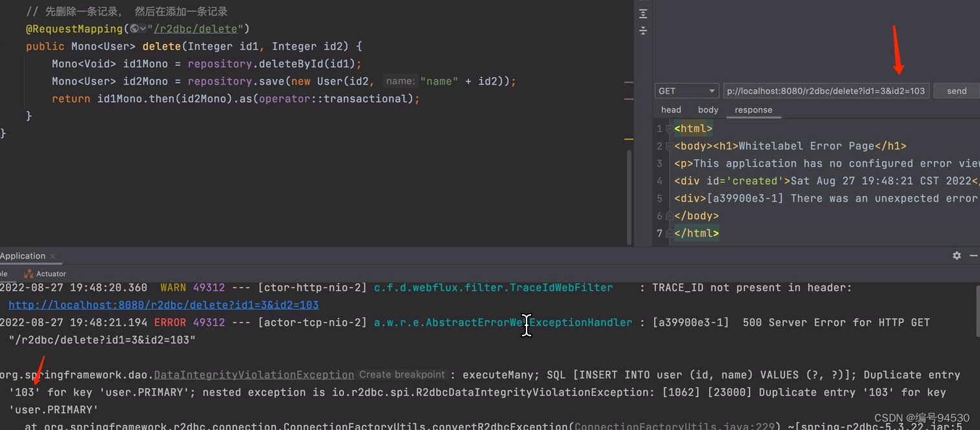Click the DataIntegrityViolationException link
This screenshot has width=980, height=430.
coord(254,374)
